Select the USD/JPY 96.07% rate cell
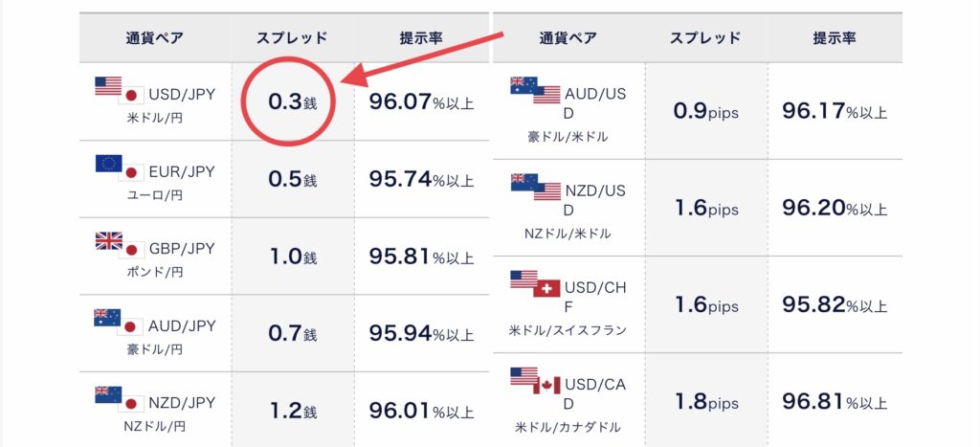The width and height of the screenshot is (980, 447). point(421,101)
